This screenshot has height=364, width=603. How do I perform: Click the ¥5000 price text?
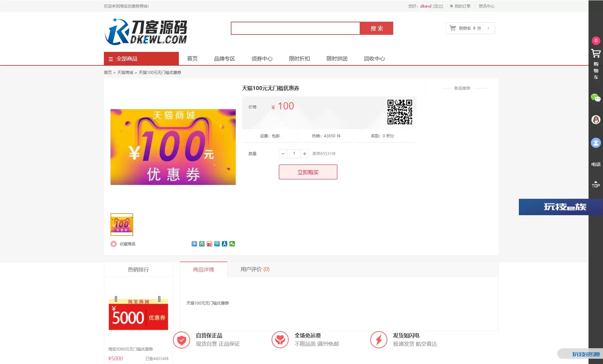[115, 358]
